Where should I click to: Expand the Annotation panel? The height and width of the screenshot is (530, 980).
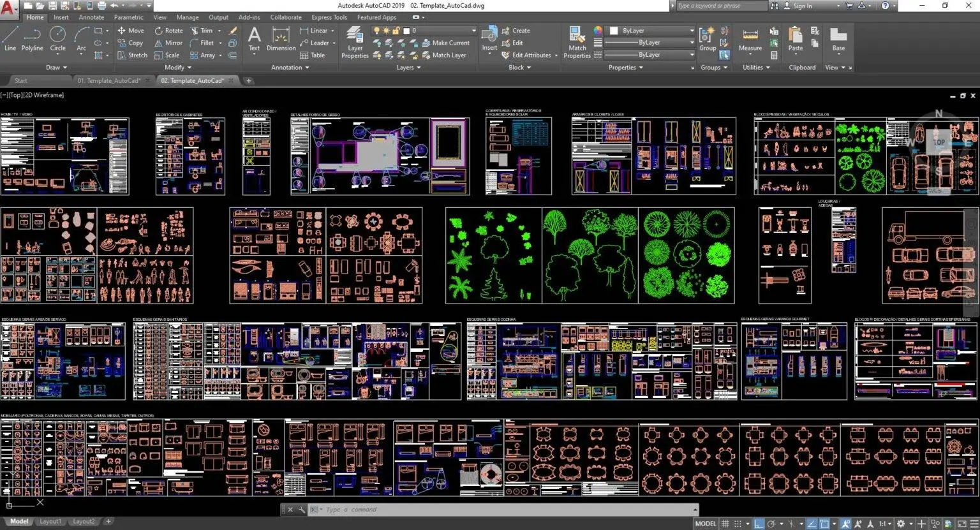290,67
